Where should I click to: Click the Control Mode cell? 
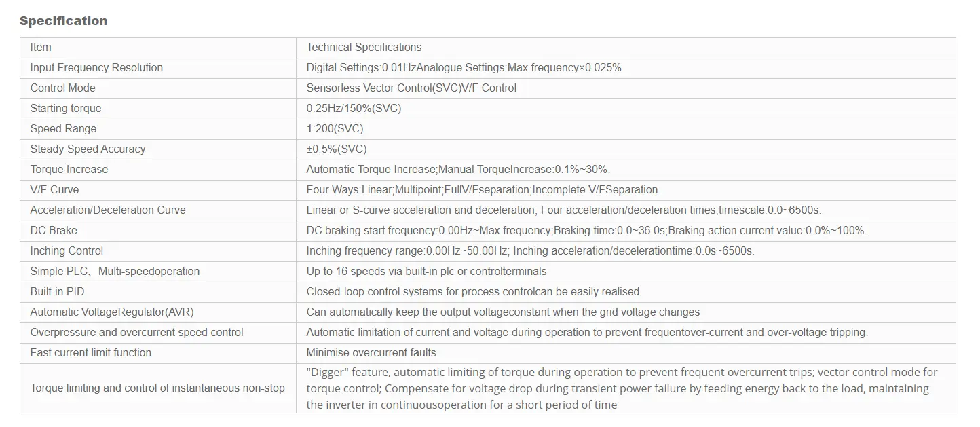coord(62,88)
